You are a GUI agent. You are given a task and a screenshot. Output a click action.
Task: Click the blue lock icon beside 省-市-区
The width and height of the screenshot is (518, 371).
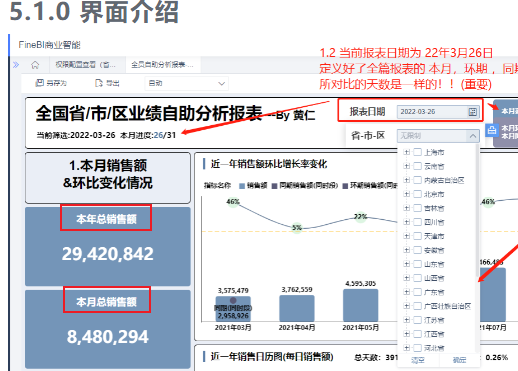[x=492, y=130]
